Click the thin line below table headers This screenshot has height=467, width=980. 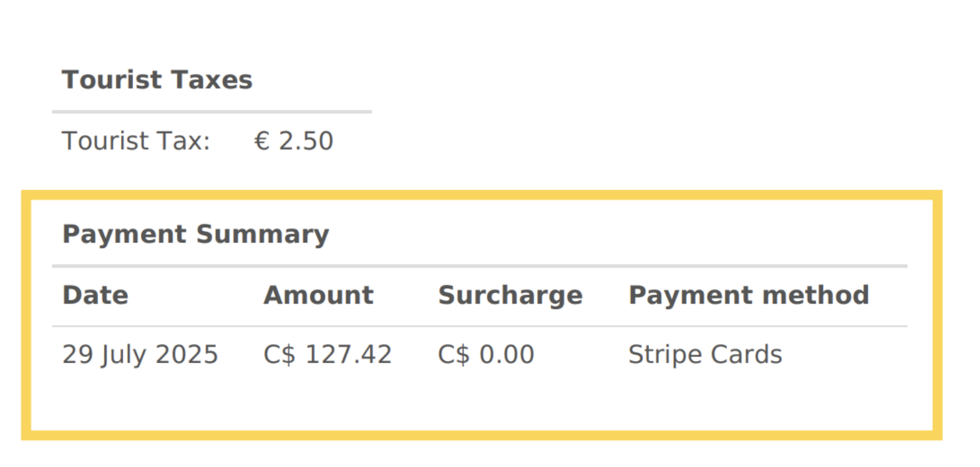(x=479, y=326)
